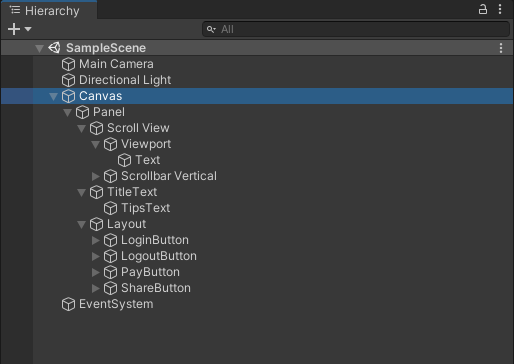Click the LoginButton cube icon

(110, 240)
